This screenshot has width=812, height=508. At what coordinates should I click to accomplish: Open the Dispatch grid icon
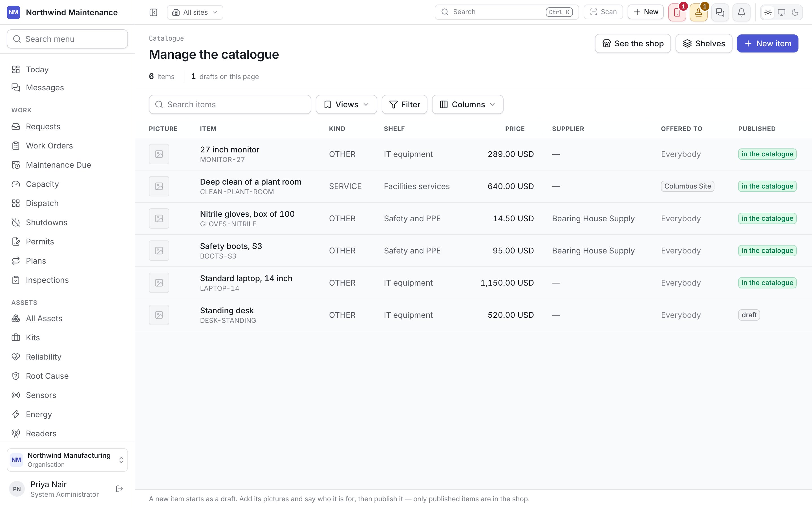click(16, 203)
